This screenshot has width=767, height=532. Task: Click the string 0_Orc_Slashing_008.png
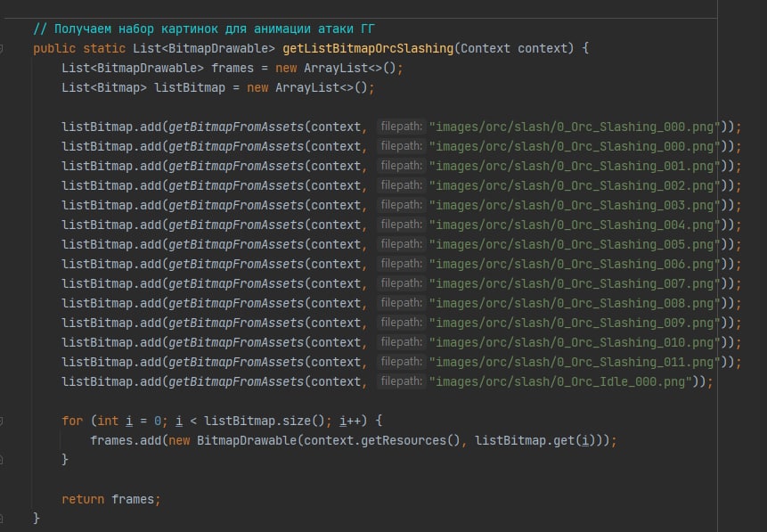(x=575, y=303)
